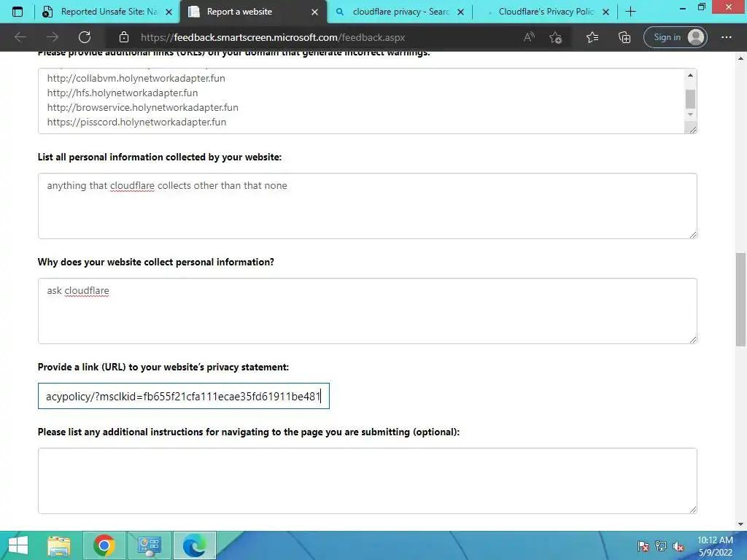Open network status tray icon
The width and height of the screenshot is (747, 560).
pyautogui.click(x=661, y=546)
